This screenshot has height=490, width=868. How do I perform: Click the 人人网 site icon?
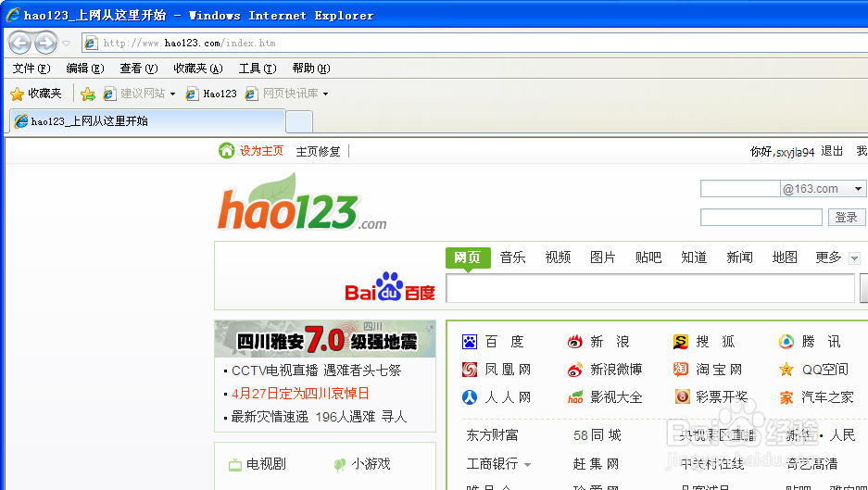(x=470, y=397)
